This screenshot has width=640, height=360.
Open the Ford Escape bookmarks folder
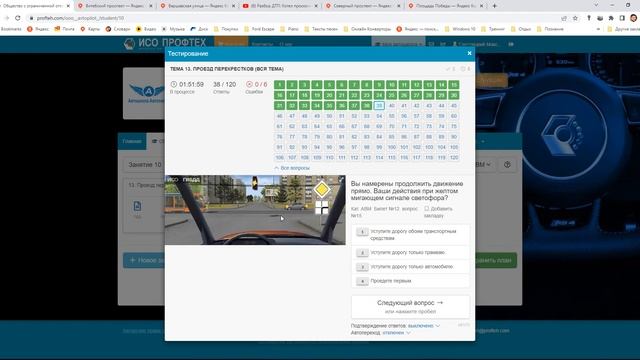[x=259, y=29]
